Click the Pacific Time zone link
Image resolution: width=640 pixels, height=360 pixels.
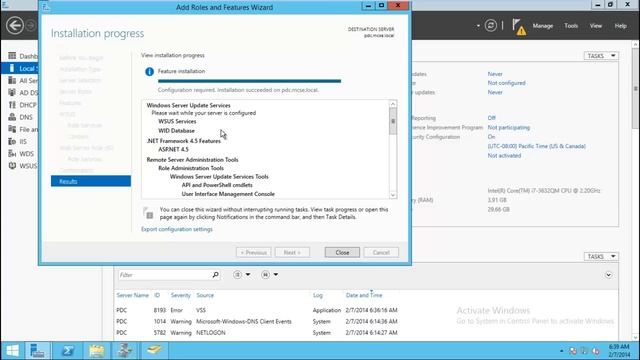pyautogui.click(x=536, y=146)
